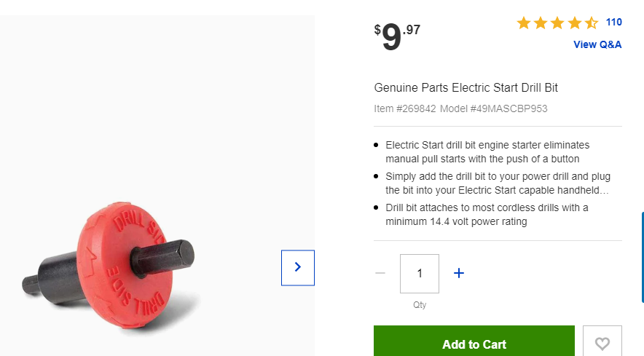Click the Qty label under quantity box
The image size is (644, 356).
(420, 304)
